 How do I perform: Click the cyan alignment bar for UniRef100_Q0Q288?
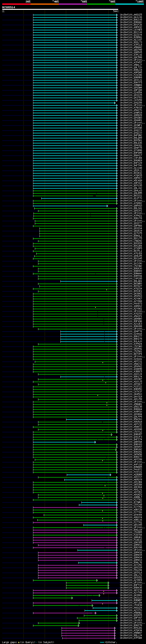coord(74,103)
